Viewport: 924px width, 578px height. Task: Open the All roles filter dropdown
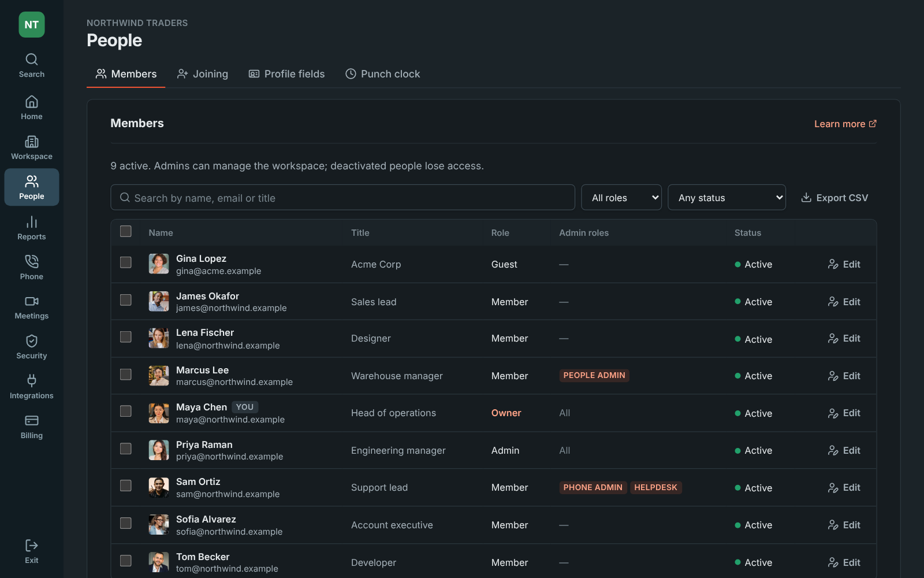(x=621, y=198)
